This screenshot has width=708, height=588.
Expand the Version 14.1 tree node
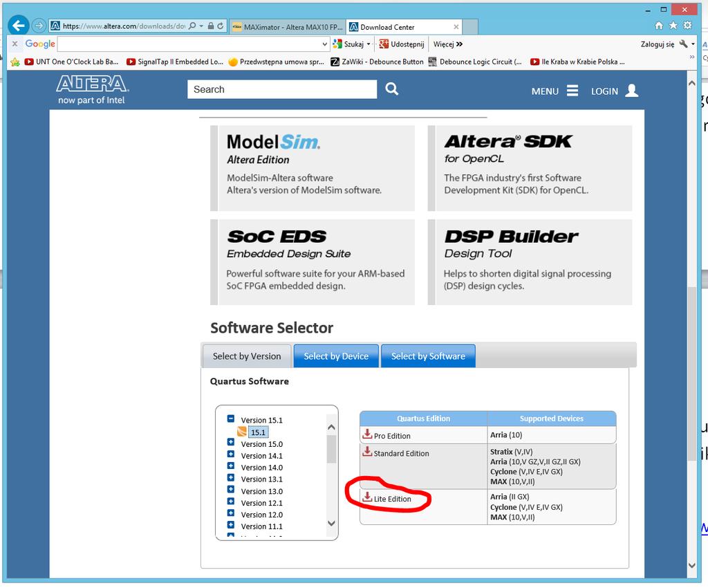tap(231, 454)
